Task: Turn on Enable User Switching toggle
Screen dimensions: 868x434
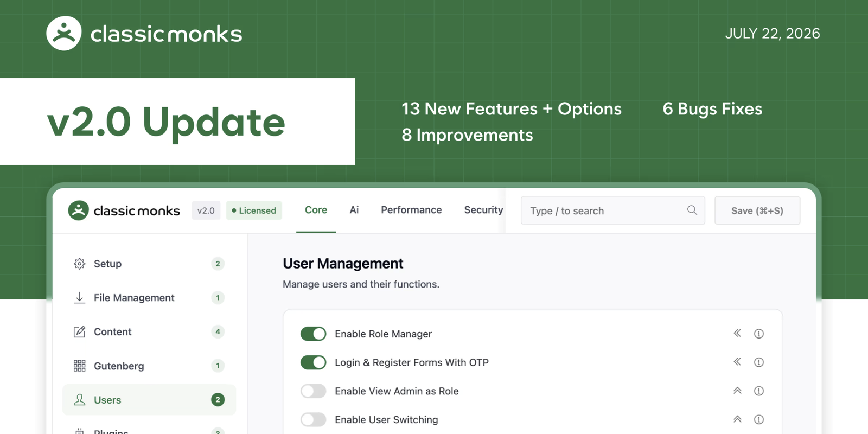Action: coord(314,420)
